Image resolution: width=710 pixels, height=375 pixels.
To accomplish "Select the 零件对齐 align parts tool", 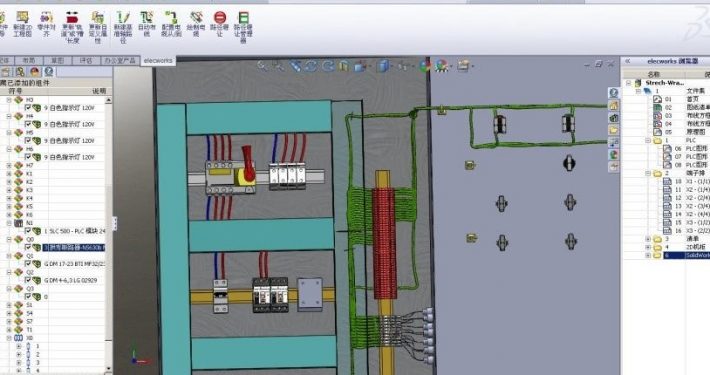I will [46, 24].
